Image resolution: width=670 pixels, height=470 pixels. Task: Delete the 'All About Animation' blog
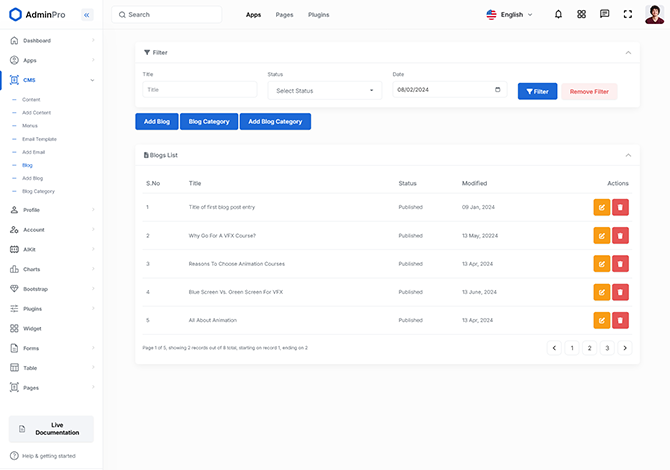(x=620, y=320)
